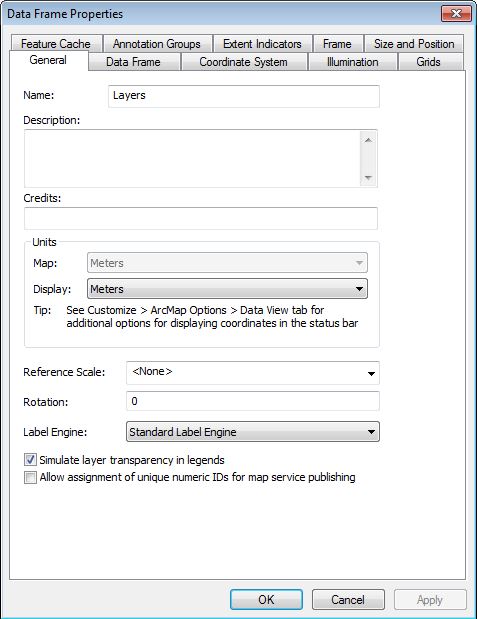Click the Name field containing Layers
477x619 pixels.
244,96
